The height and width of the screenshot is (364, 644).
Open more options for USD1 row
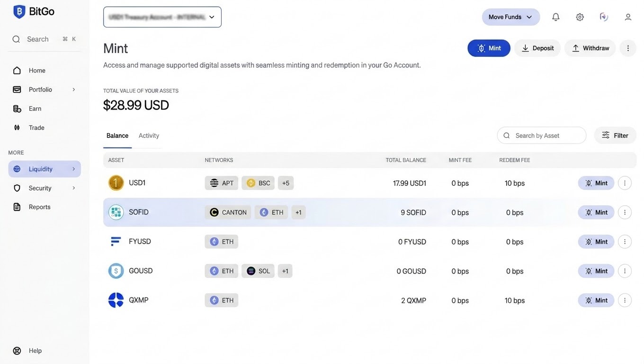(625, 183)
